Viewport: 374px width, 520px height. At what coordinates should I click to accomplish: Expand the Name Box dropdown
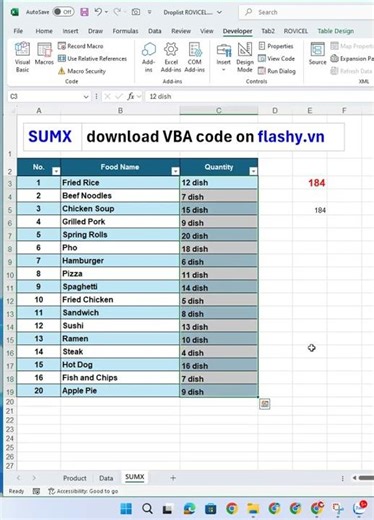tap(86, 97)
